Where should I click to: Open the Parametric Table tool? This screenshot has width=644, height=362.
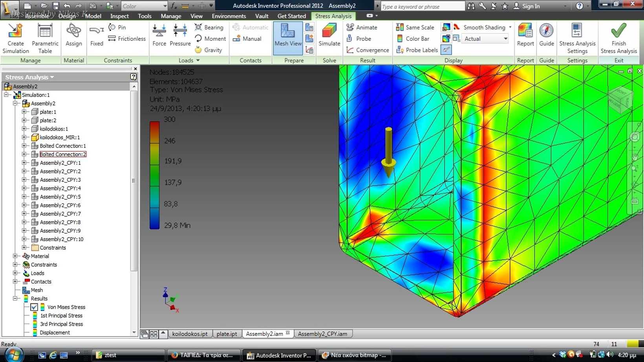45,38
